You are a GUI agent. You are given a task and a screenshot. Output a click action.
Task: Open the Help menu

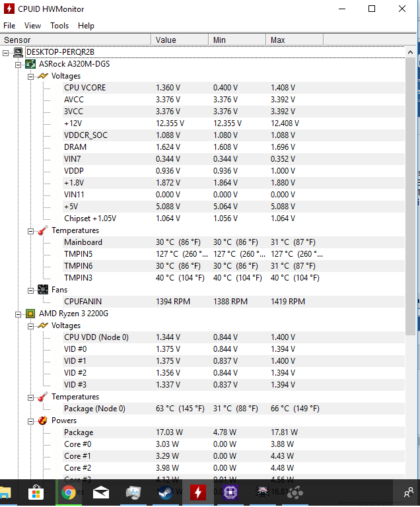point(86,26)
